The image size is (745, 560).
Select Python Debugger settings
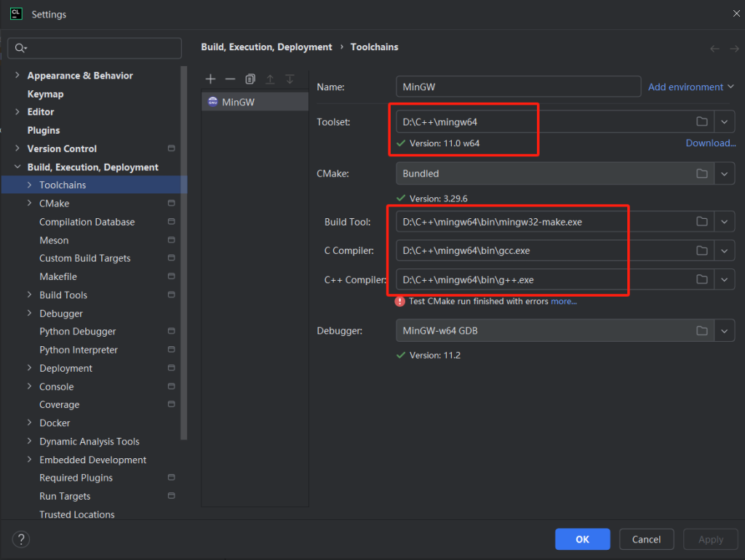click(x=77, y=332)
